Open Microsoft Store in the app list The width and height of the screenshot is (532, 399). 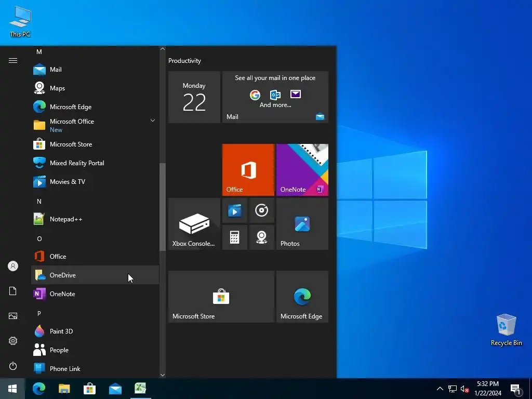95,144
